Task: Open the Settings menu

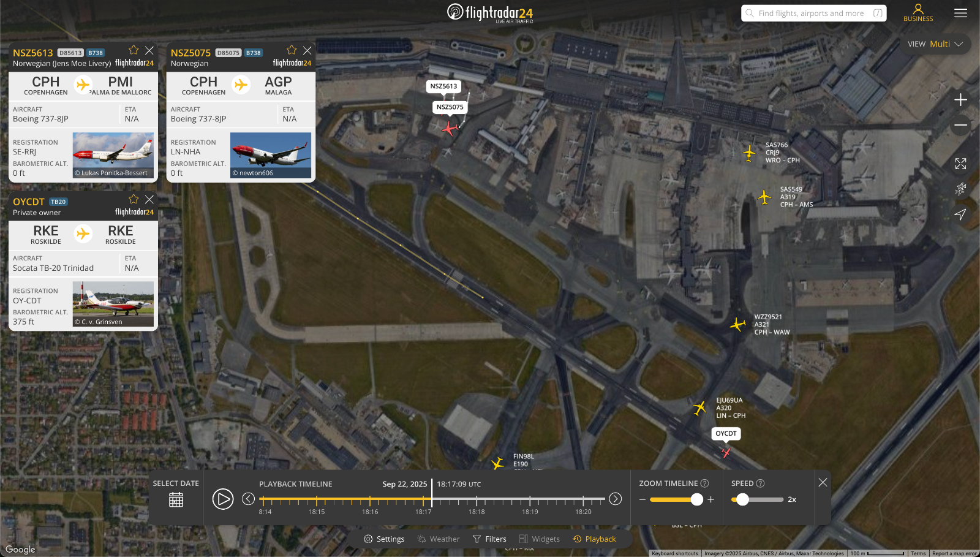Action: coord(384,539)
